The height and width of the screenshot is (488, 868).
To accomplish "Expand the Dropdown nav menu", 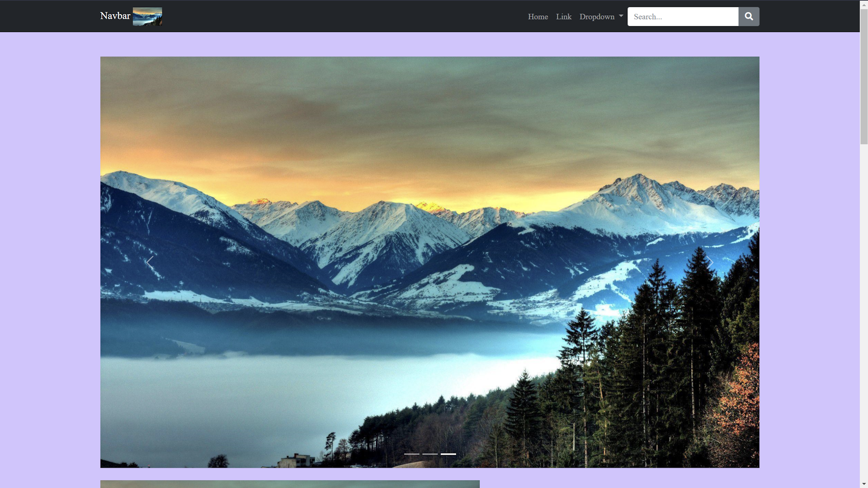I will (597, 17).
